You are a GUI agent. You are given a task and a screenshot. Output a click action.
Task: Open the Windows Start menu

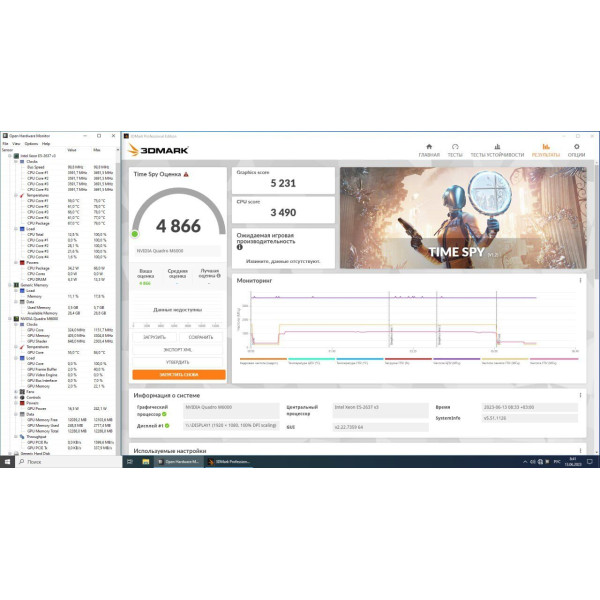7,462
